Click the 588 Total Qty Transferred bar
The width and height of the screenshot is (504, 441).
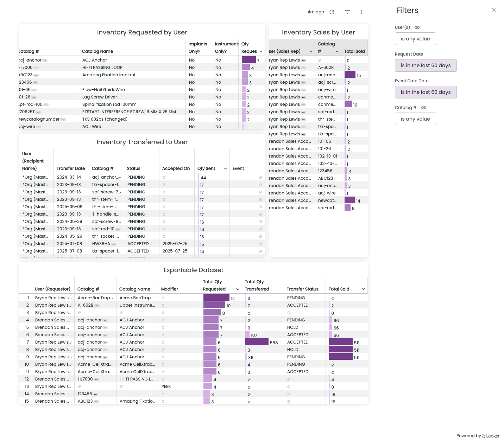pos(257,342)
